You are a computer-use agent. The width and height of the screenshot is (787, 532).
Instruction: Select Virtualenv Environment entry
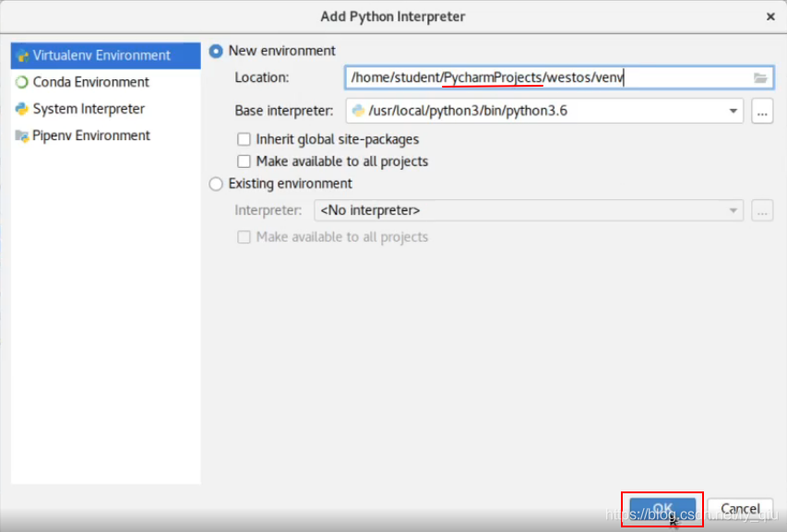(x=105, y=55)
